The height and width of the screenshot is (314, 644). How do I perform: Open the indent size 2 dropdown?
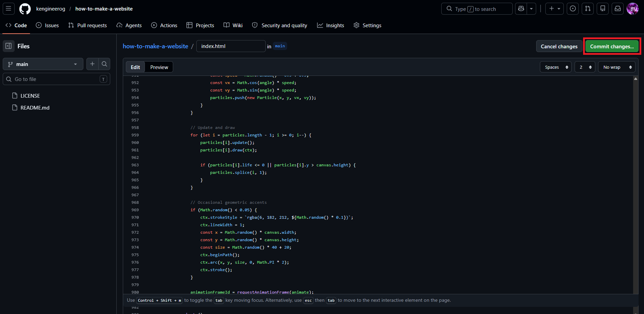[x=585, y=67]
